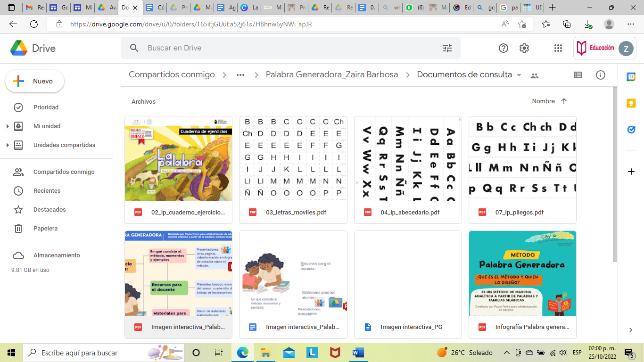The image size is (644, 362).
Task: Switch to list layout view
Action: [578, 75]
